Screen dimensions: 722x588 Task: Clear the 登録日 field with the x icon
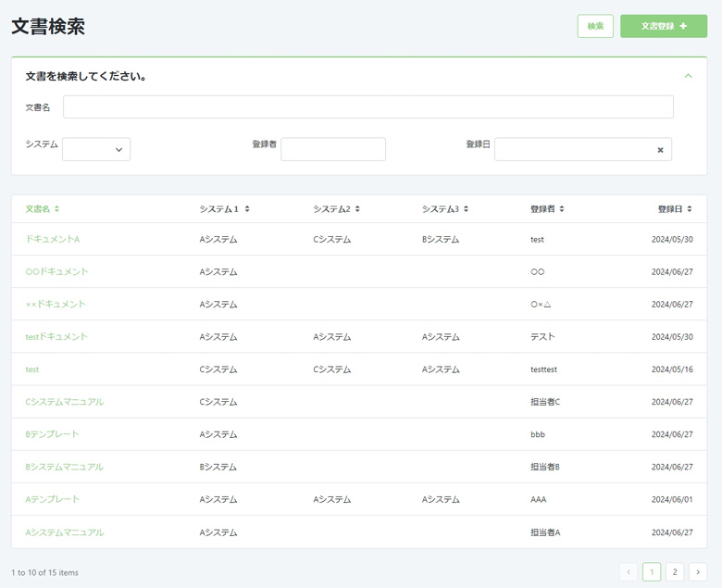pos(660,150)
